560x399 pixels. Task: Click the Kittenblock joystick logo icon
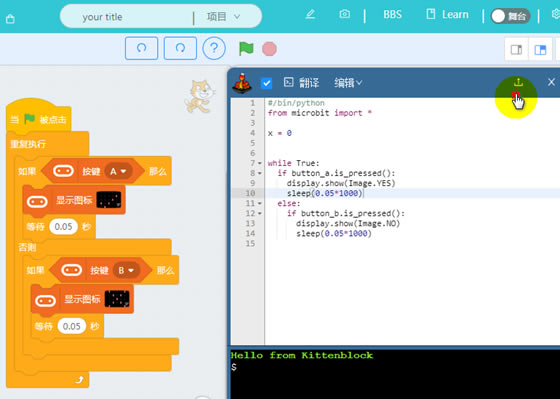(242, 83)
